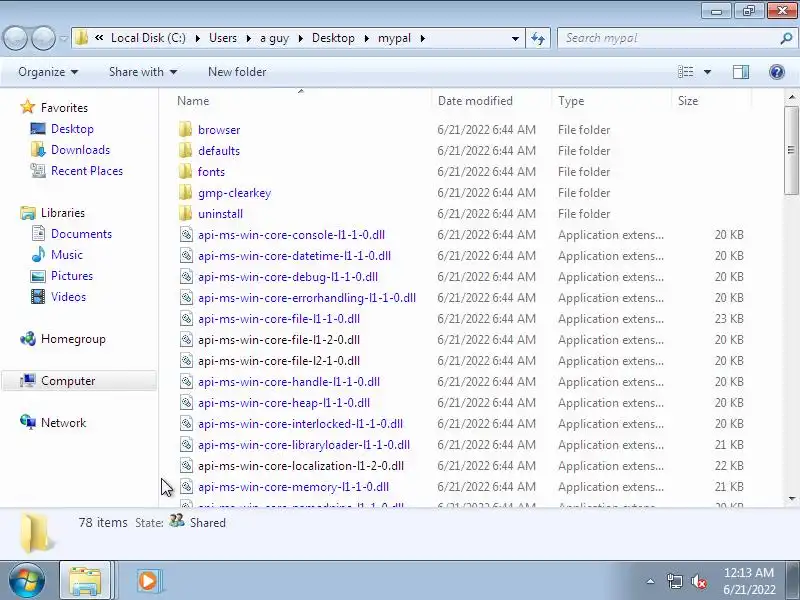Expand the arrow after Local Disk (C:)
This screenshot has width=800, height=600.
(197, 38)
